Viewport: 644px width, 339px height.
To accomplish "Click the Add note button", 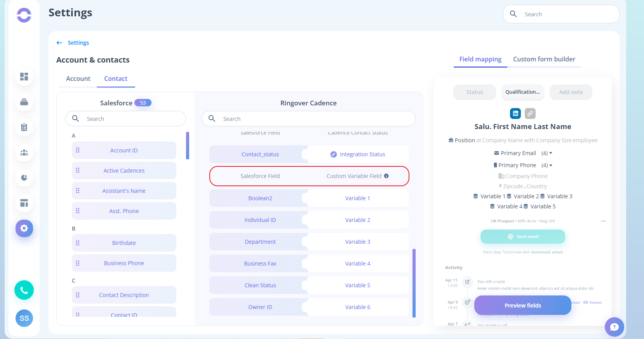I will (571, 92).
